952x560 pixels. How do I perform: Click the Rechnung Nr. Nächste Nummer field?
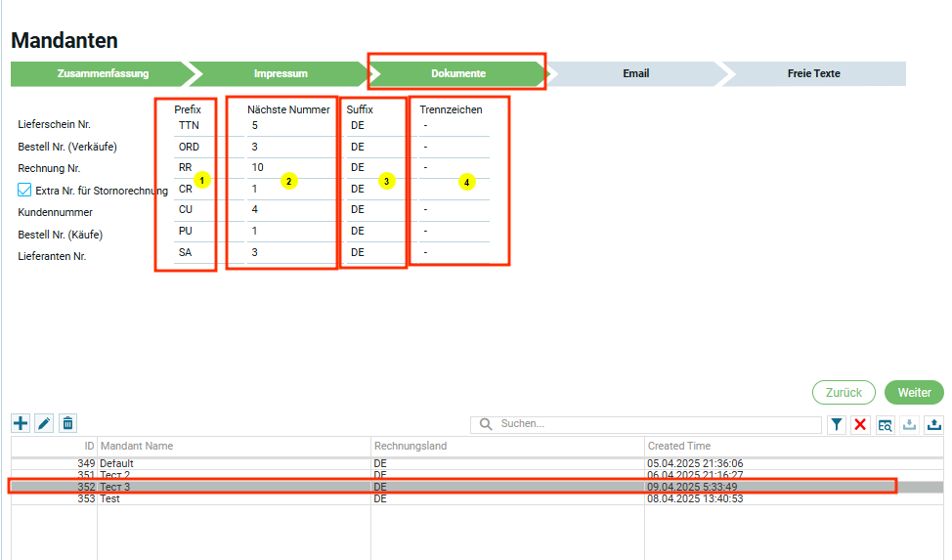288,167
